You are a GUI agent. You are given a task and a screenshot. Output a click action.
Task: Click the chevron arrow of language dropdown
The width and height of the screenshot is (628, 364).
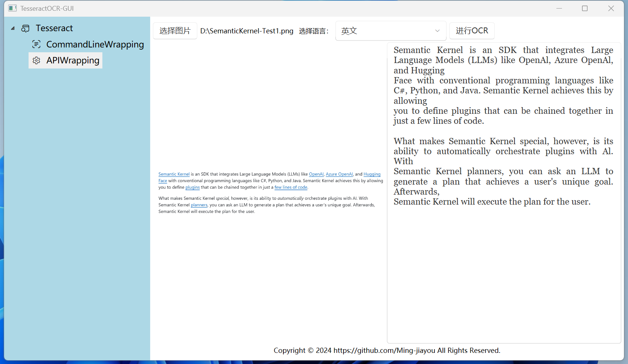point(437,31)
